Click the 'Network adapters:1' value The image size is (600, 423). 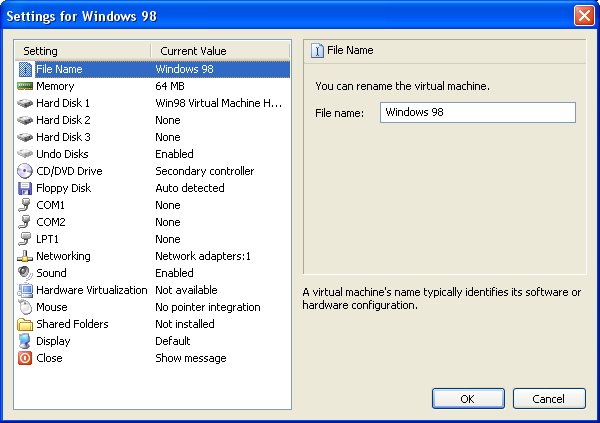[203, 256]
